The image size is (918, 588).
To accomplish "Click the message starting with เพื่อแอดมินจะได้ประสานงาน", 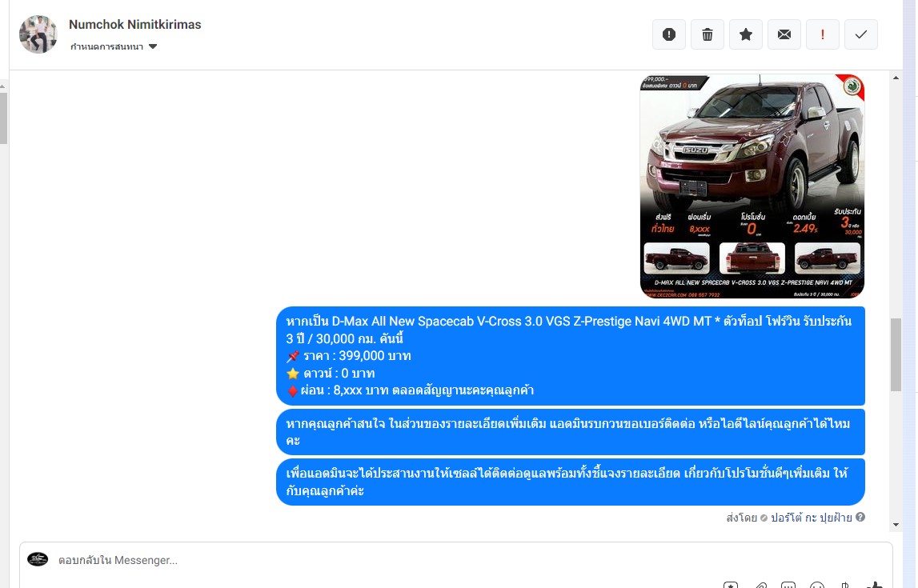I will [570, 482].
